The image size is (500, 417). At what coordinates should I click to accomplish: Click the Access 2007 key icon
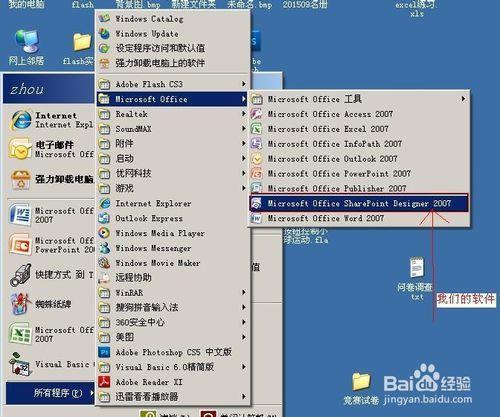256,114
